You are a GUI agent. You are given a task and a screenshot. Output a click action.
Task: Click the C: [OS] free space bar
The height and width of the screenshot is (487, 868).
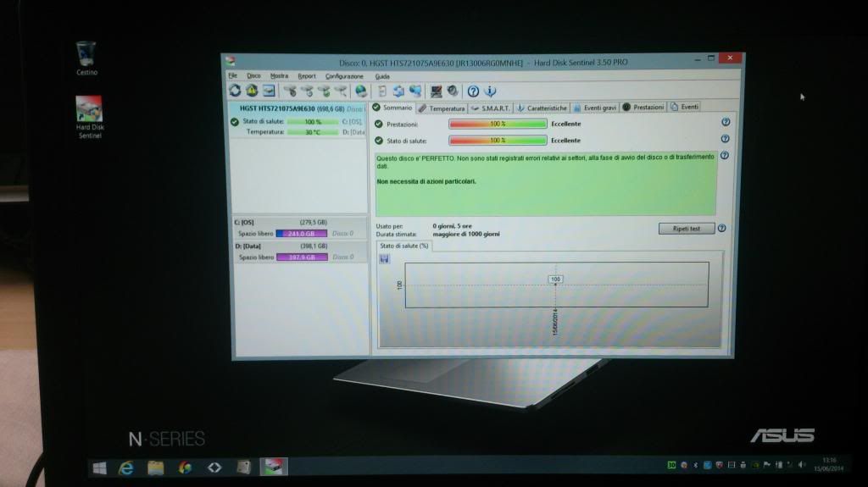[x=302, y=233]
